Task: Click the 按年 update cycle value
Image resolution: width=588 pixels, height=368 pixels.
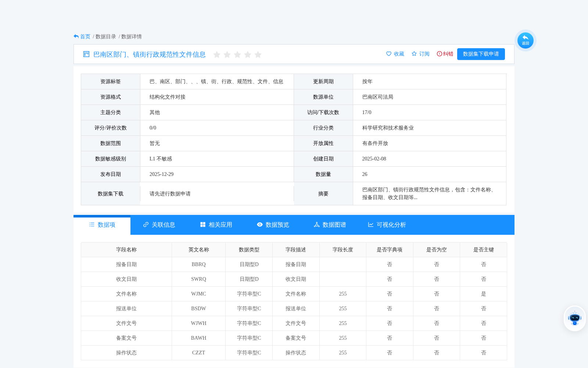Action: (367, 82)
